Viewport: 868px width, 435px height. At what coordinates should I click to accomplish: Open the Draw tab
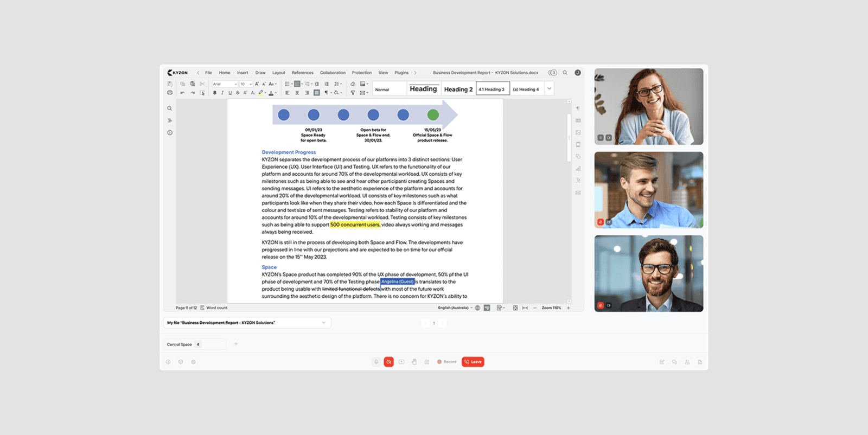pos(260,73)
